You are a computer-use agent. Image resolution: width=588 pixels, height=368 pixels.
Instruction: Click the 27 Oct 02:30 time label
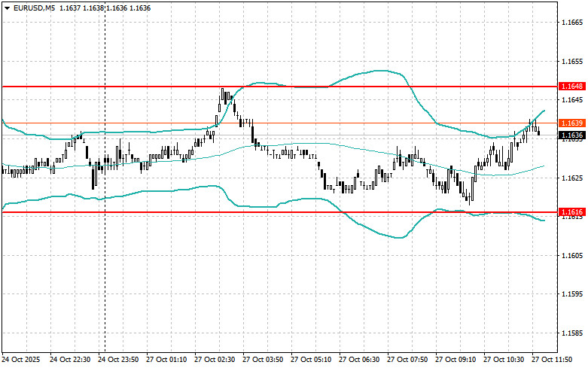(215, 360)
